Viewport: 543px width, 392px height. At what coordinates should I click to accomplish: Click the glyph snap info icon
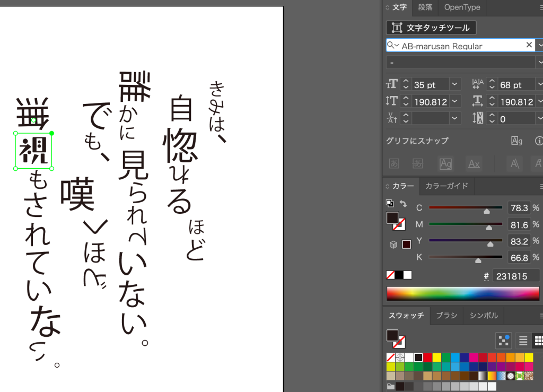[539, 141]
